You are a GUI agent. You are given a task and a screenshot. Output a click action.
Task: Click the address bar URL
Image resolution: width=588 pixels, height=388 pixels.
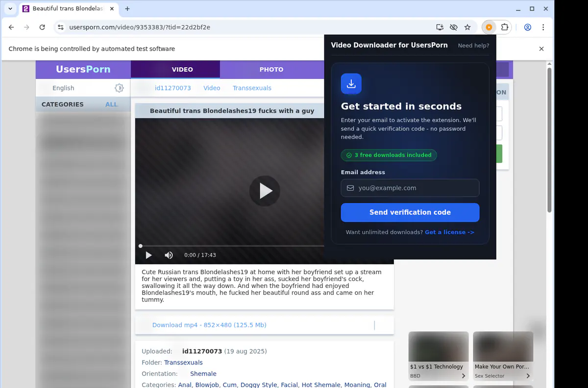[140, 27]
